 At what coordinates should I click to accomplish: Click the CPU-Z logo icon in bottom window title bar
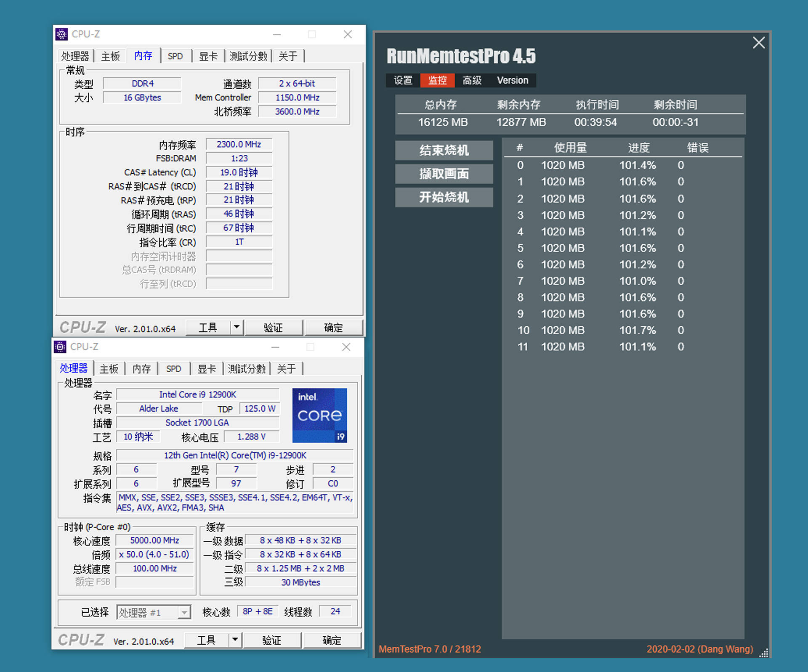[60, 347]
